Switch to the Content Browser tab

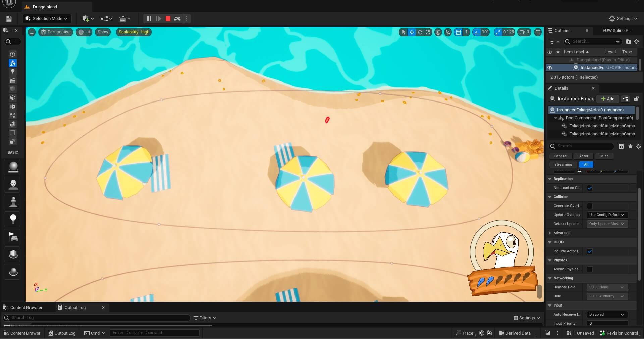26,308
